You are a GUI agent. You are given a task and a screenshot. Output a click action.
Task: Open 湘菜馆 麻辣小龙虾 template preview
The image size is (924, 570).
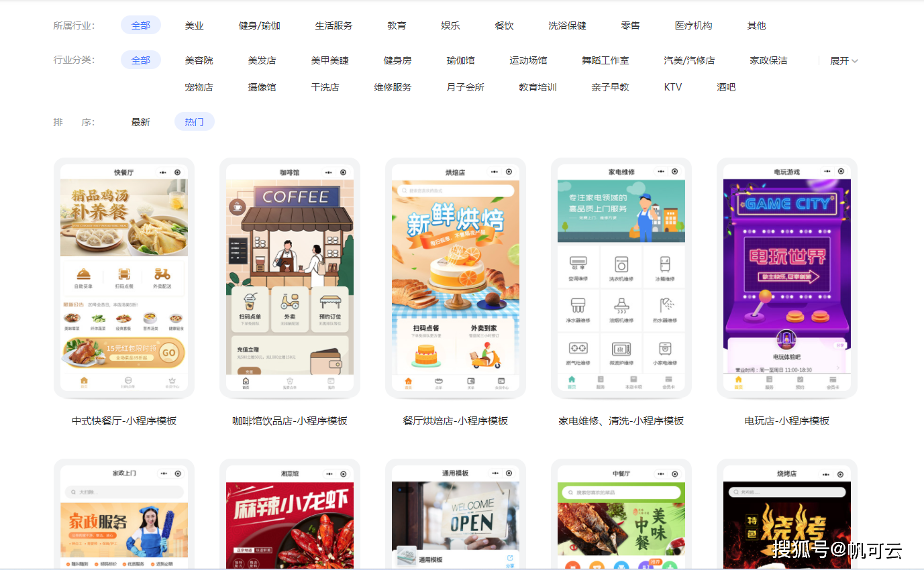point(290,514)
